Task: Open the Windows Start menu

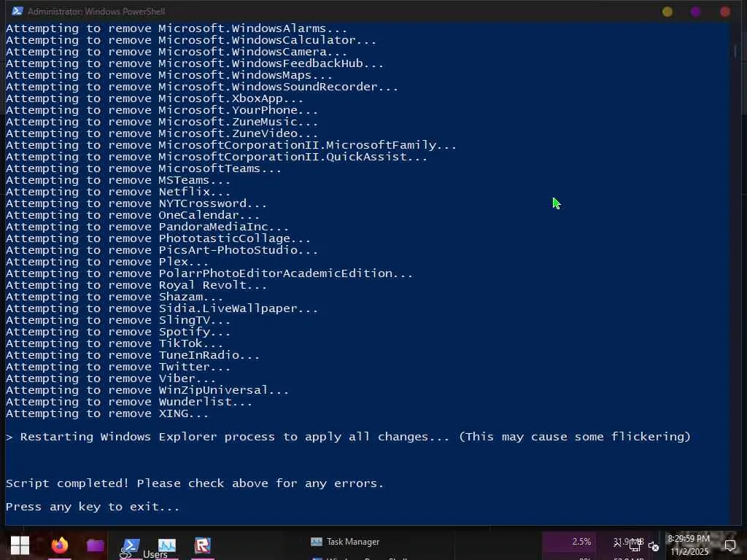Action: tap(20, 545)
